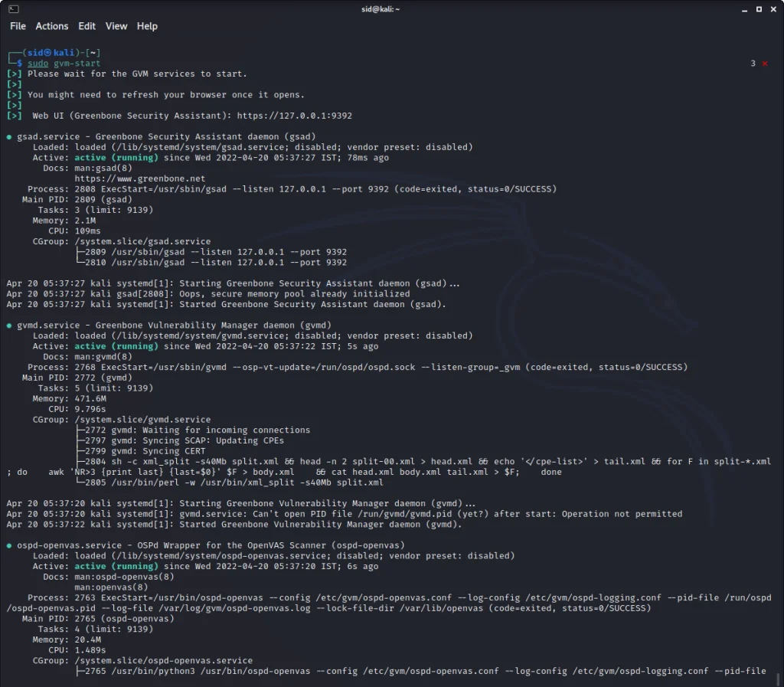
Task: Click the [>] indicator beside the Web UI line
Action: (13, 115)
